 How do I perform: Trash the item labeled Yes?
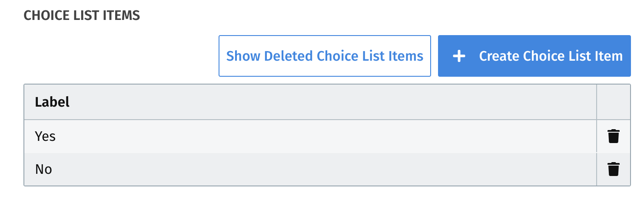coord(613,136)
